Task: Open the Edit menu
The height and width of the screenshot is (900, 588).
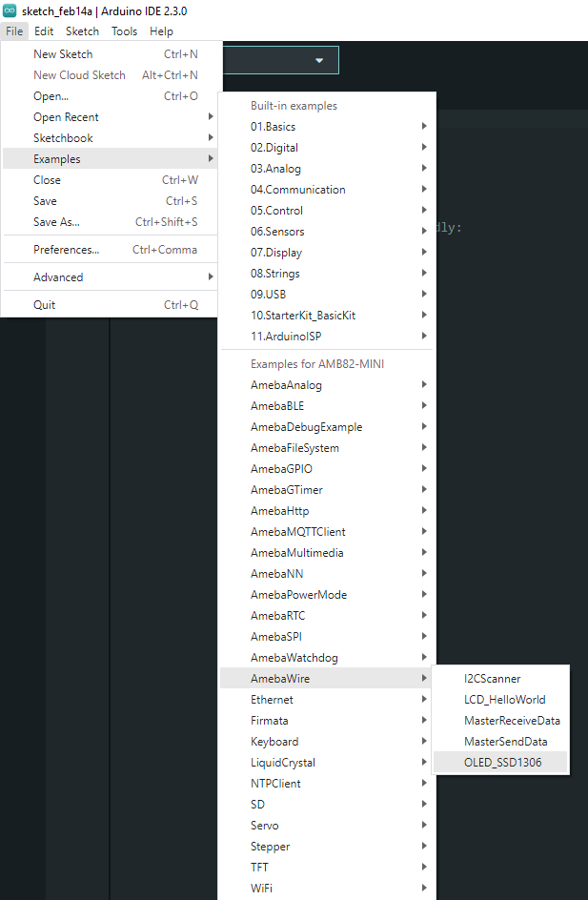Action: point(44,31)
